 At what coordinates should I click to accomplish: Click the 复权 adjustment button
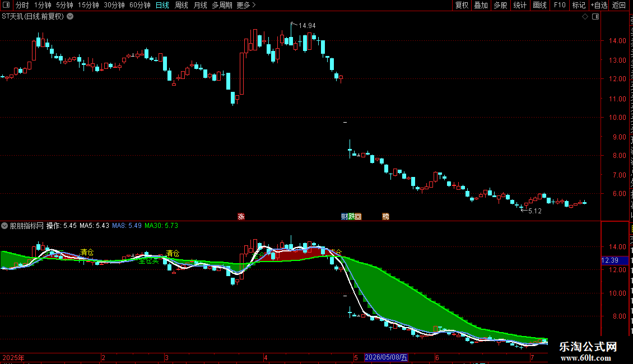(x=462, y=5)
